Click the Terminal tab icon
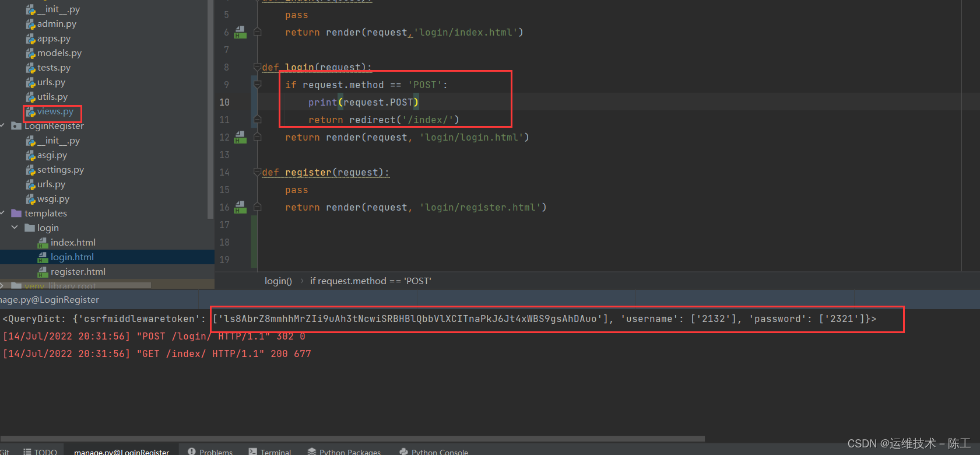Screen dimensions: 980x455 pos(252,452)
